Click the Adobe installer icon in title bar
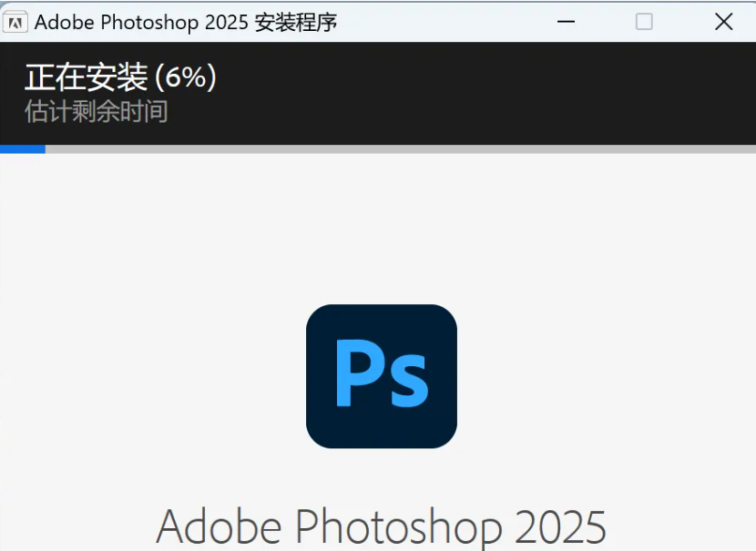This screenshot has height=551, width=756. [15, 22]
